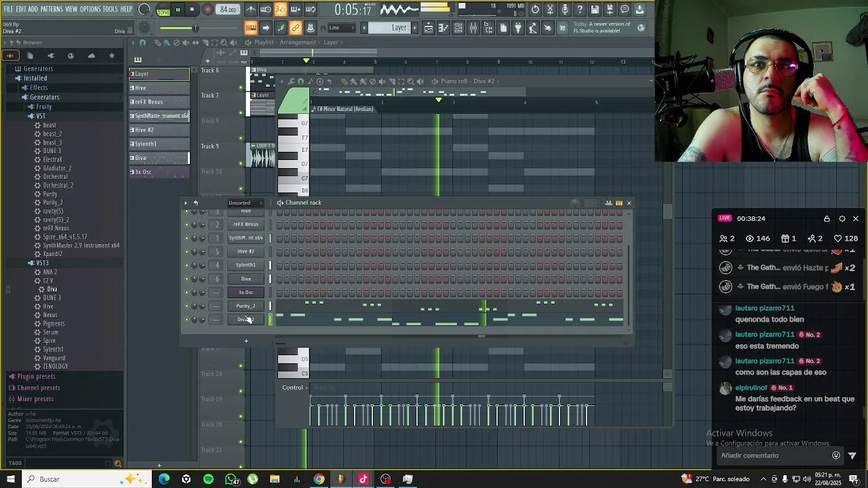868x488 pixels.
Task: Open the OPTIONS menu
Action: [x=90, y=9]
